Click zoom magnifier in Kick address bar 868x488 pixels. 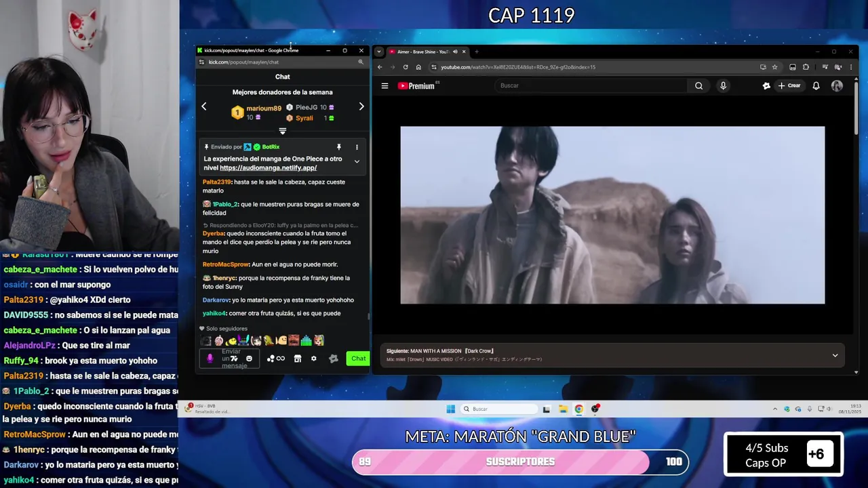click(361, 62)
